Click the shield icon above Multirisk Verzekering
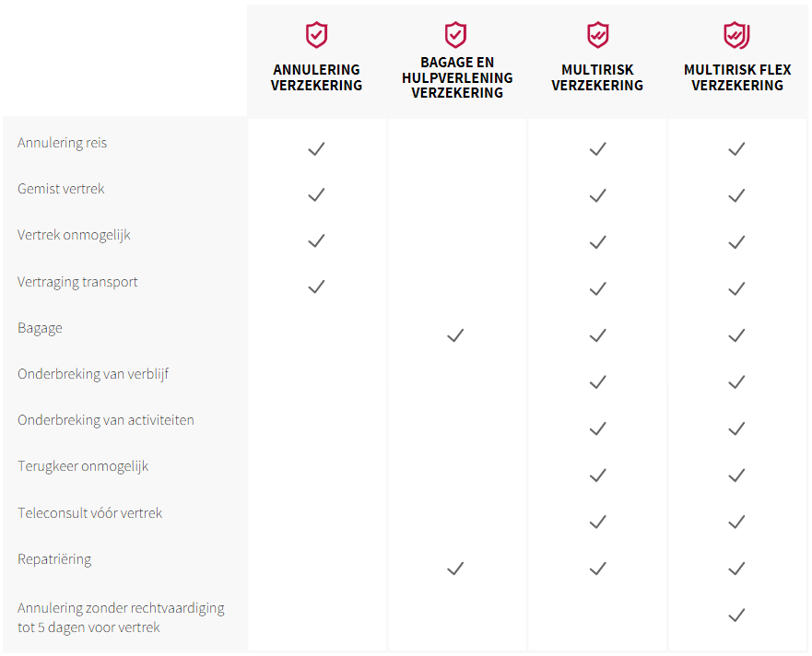Viewport: 812px width, 656px height. pos(597,35)
